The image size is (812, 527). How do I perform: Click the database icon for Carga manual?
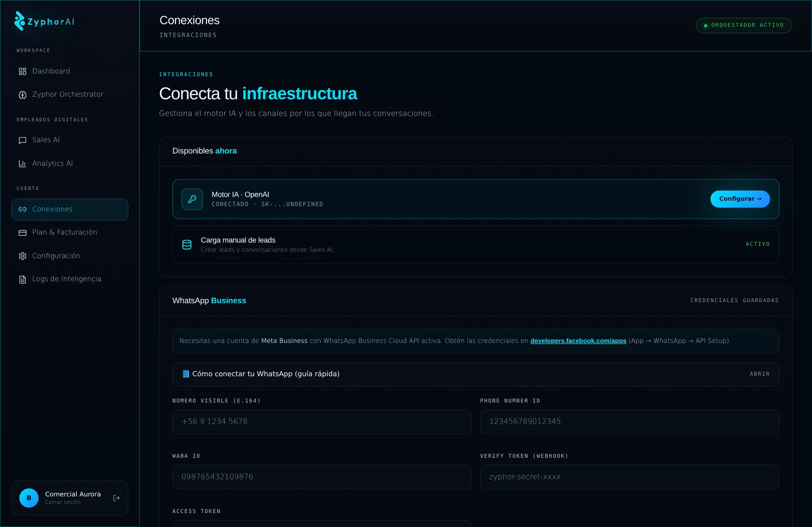(187, 244)
